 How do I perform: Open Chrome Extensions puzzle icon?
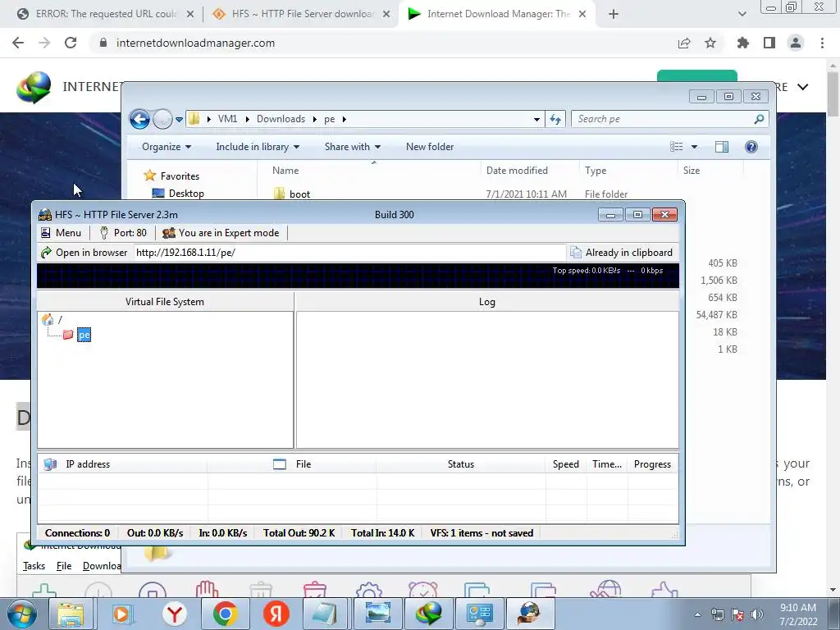pos(743,43)
